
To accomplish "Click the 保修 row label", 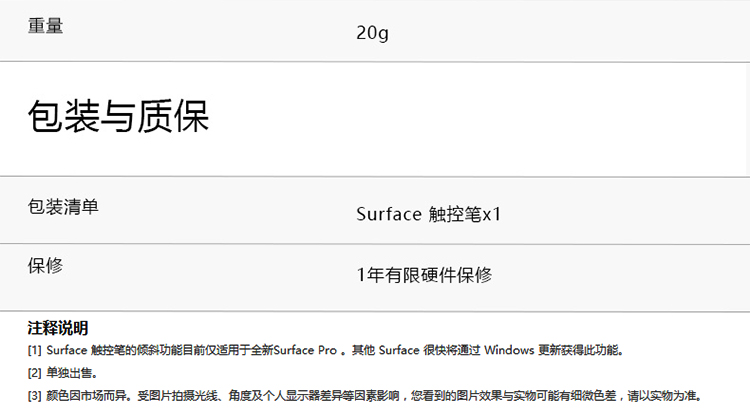I will pos(45,266).
